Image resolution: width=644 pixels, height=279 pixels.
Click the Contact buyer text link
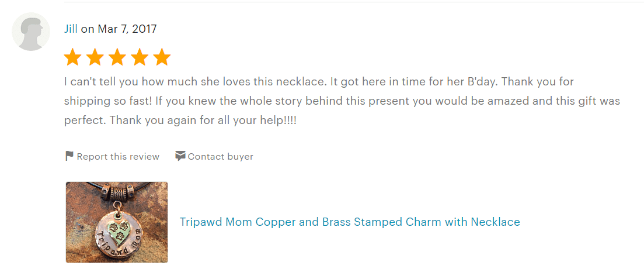[x=221, y=156]
